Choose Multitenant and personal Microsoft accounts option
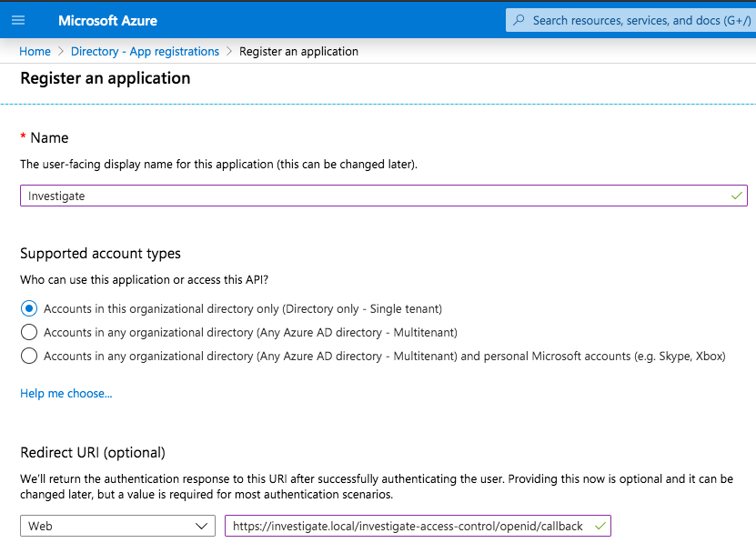This screenshot has width=756, height=553. tap(28, 356)
